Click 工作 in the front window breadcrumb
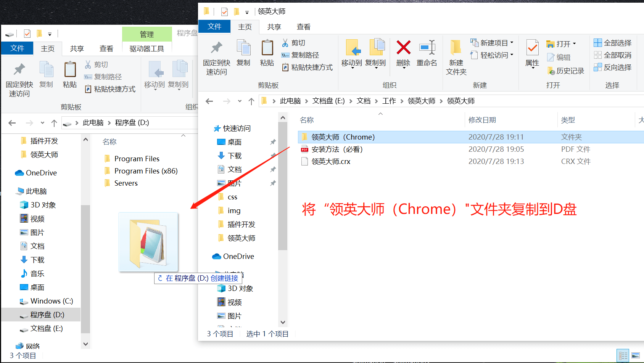Screen dimensions: 644x363 [389, 101]
